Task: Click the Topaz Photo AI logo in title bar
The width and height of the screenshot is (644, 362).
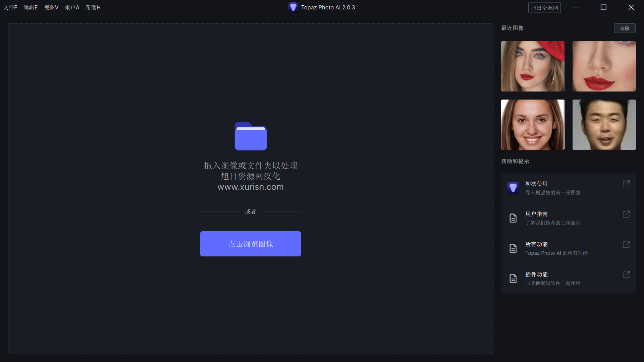Action: tap(293, 7)
